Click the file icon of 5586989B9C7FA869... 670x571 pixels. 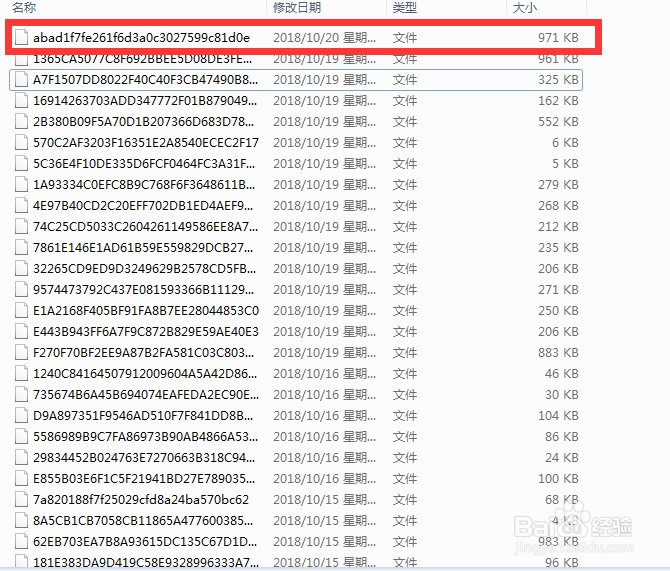(x=21, y=436)
